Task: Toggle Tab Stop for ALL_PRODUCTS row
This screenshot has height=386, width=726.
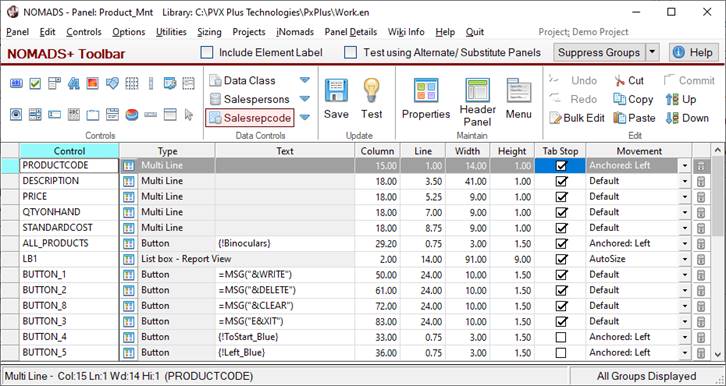Action: coord(561,244)
